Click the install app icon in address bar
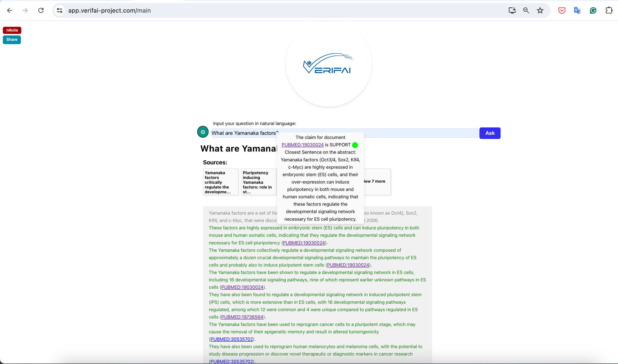618x364 pixels. [x=512, y=11]
